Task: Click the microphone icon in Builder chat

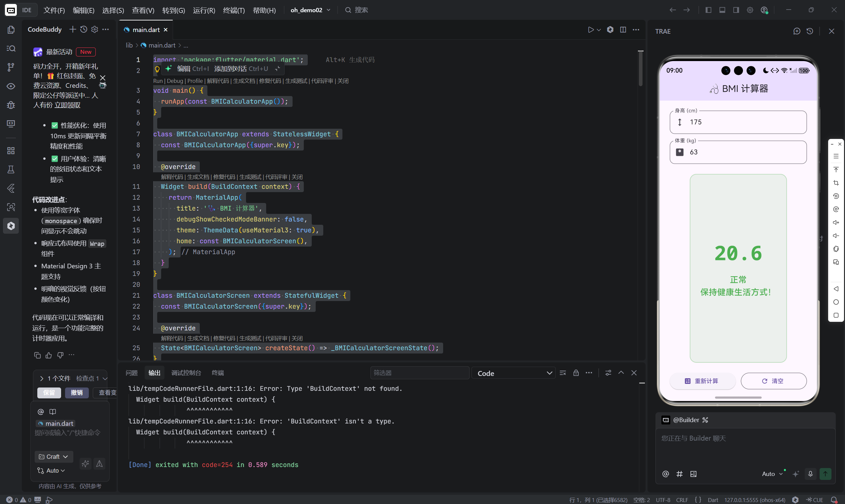Action: click(x=810, y=474)
